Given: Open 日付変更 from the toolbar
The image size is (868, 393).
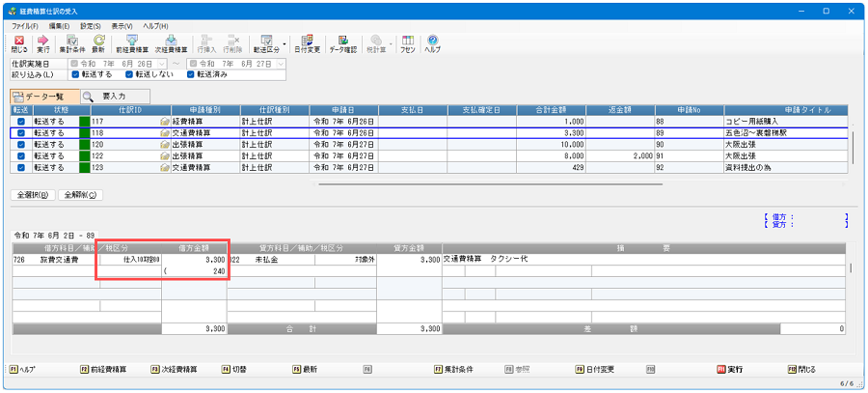Looking at the screenshot, I should [308, 43].
